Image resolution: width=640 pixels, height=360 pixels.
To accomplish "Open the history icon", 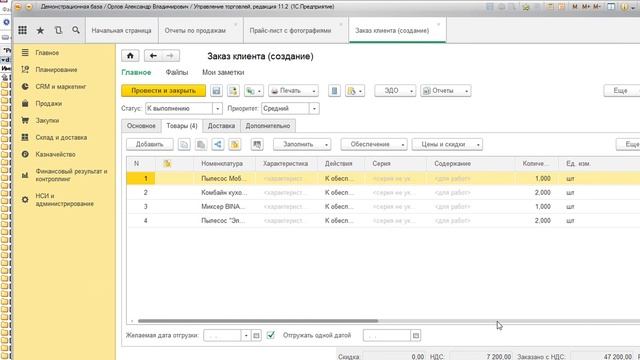I will point(58,30).
